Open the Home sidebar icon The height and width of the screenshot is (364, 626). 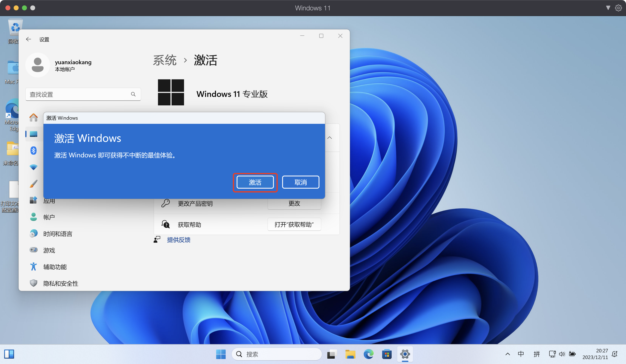[x=34, y=117]
